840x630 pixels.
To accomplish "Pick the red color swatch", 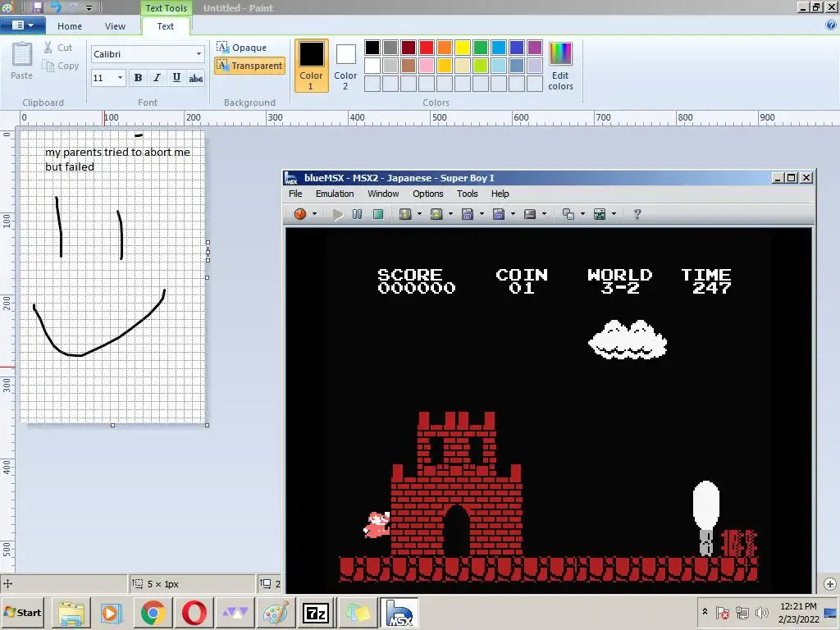I will [x=427, y=48].
